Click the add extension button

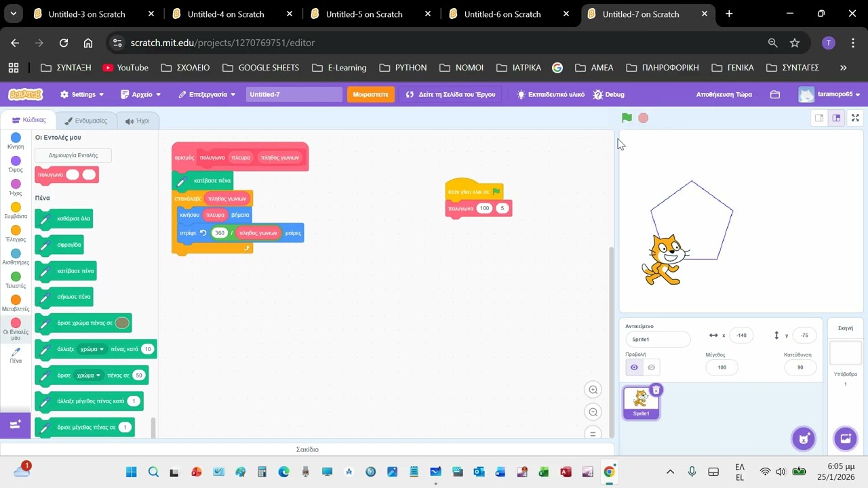click(15, 425)
